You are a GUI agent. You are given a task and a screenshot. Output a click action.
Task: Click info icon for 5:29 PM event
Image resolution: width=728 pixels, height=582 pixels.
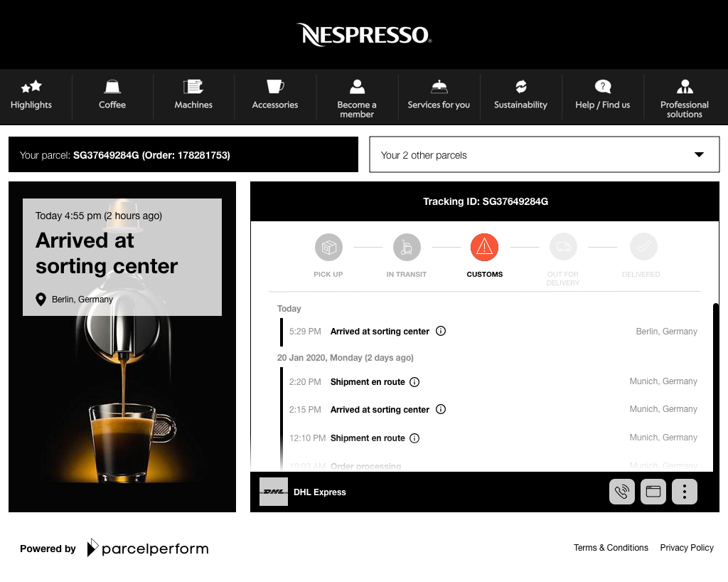point(441,331)
